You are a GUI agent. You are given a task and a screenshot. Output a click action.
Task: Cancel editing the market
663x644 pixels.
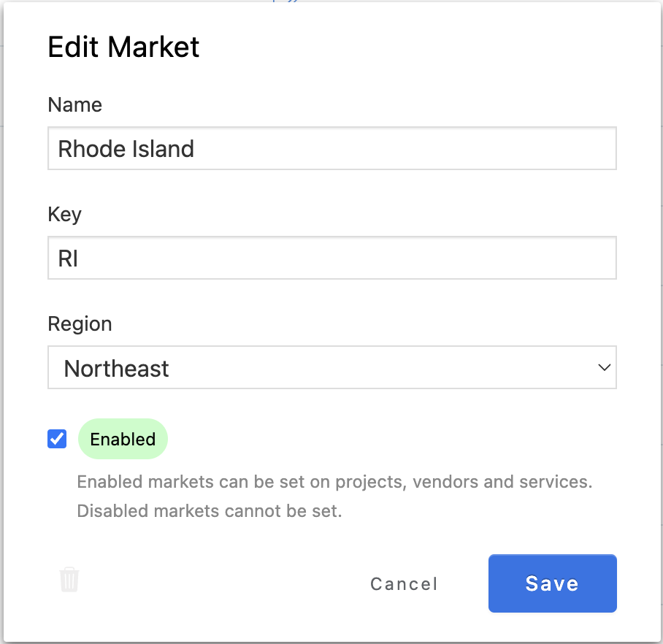pos(404,584)
